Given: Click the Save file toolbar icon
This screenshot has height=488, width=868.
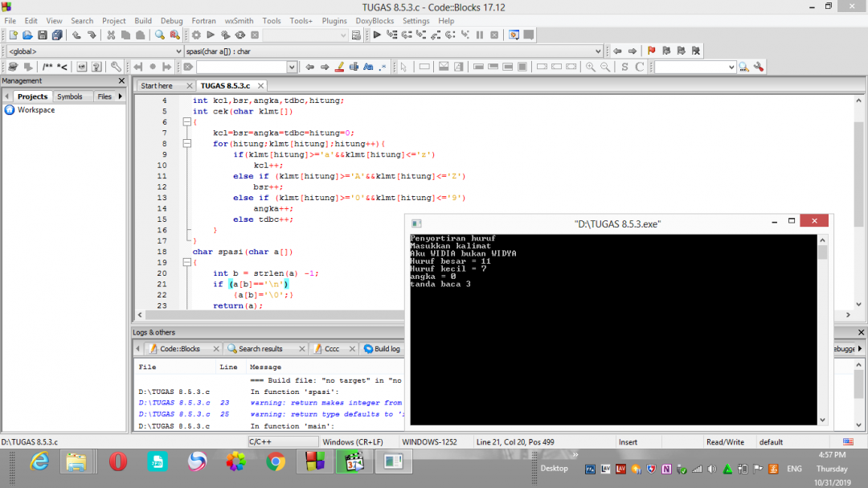Looking at the screenshot, I should [x=43, y=35].
